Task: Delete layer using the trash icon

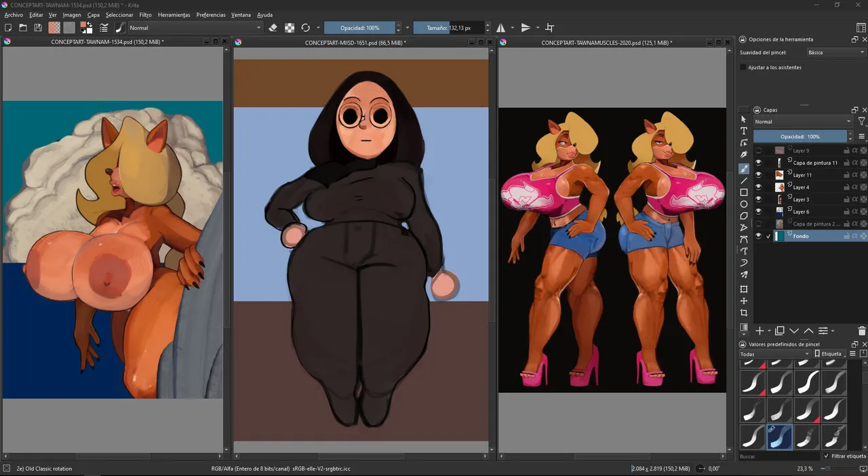Action: tap(862, 331)
